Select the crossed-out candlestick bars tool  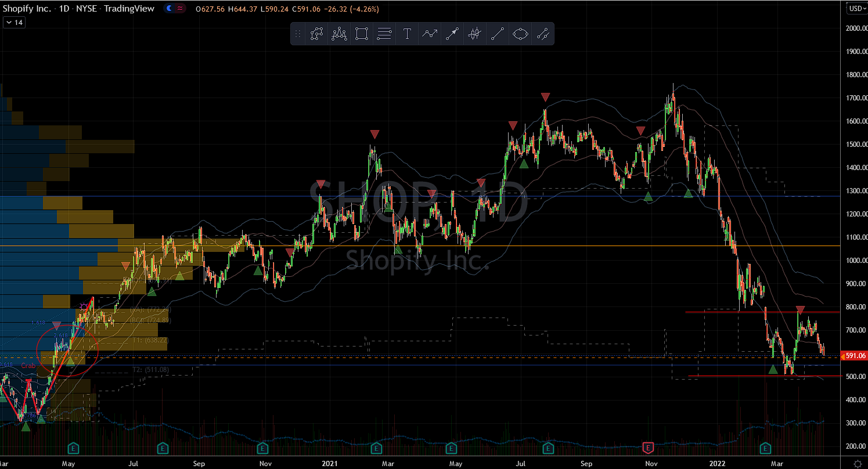[x=475, y=34]
